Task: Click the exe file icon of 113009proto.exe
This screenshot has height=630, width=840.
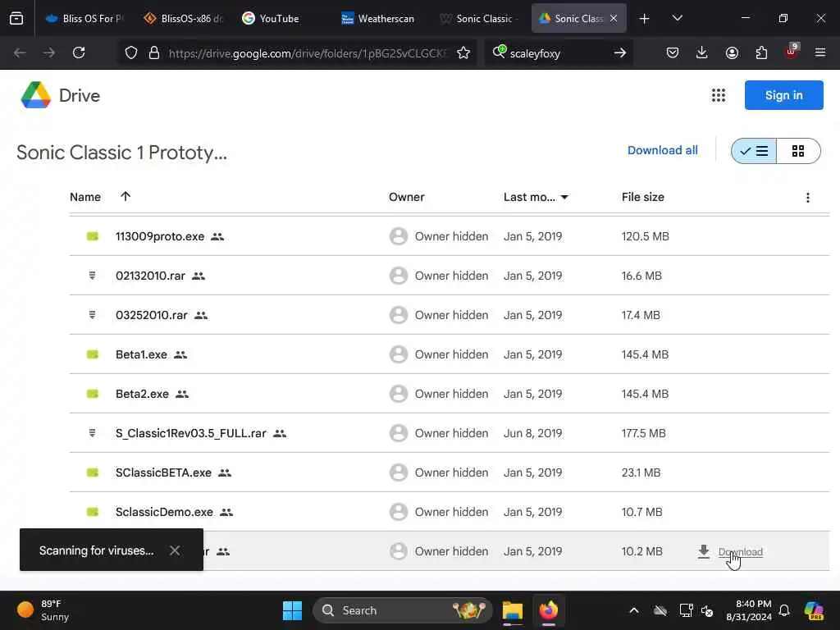Action: click(x=93, y=236)
